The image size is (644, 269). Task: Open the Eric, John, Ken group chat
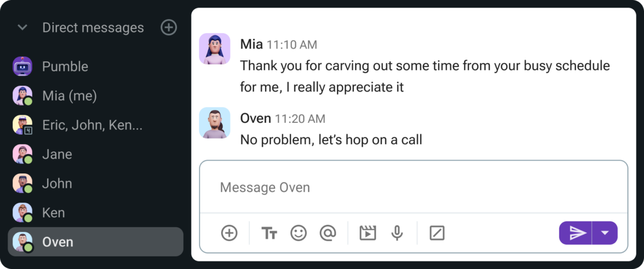pyautogui.click(x=92, y=125)
